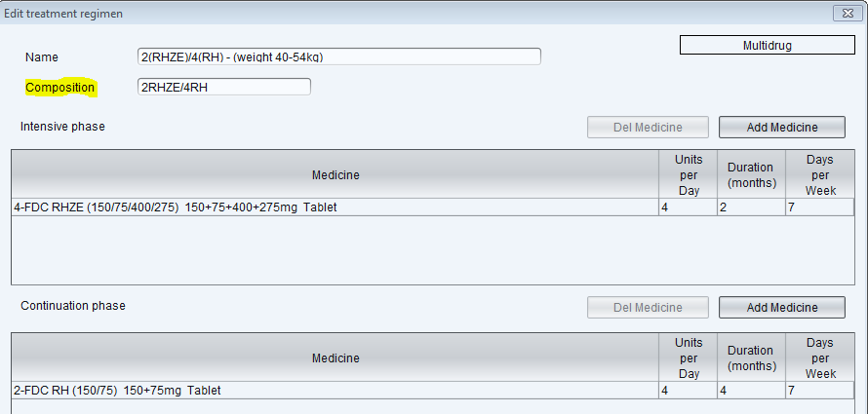Click Continuation phase Medicine column header

(335, 358)
